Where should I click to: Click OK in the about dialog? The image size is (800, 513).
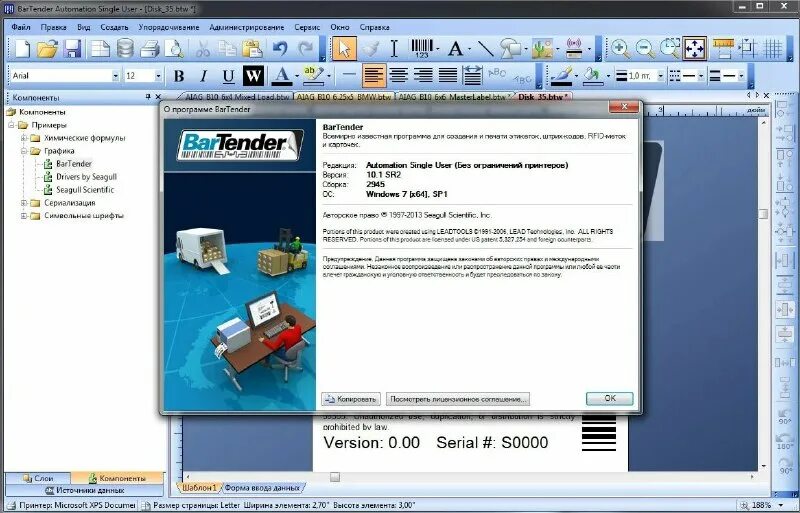[610, 399]
